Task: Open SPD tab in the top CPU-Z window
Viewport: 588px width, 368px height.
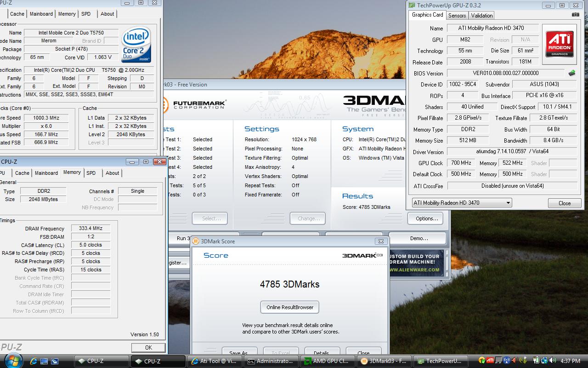Action: click(x=86, y=14)
